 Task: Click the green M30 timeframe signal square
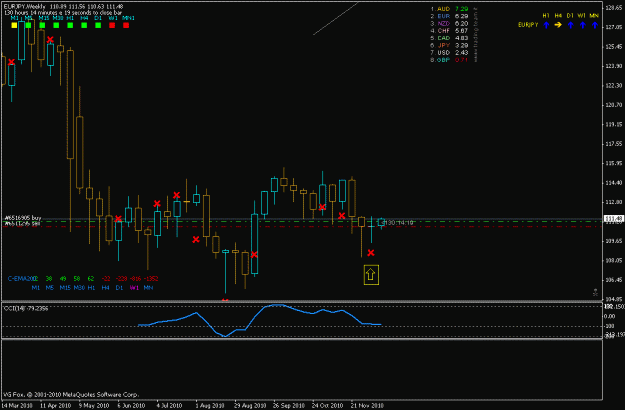pos(56,25)
